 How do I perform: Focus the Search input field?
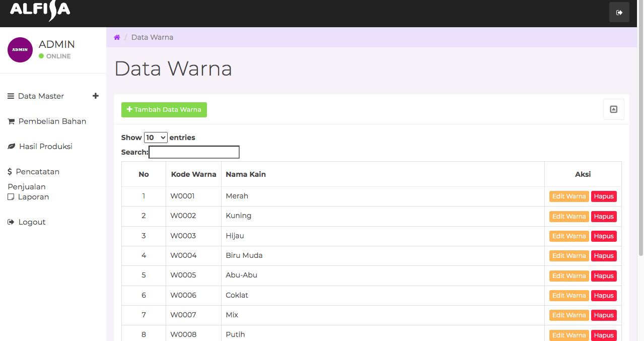(194, 152)
